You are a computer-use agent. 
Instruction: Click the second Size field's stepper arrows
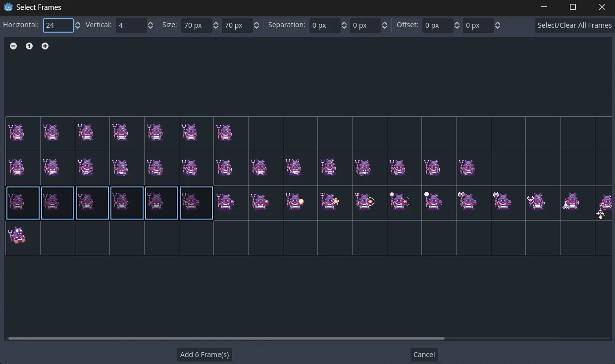[256, 25]
